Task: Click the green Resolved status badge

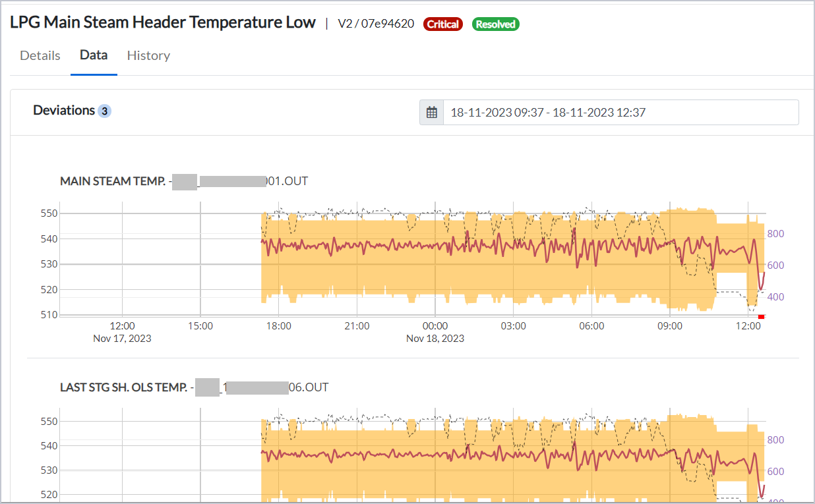Action: [495, 24]
